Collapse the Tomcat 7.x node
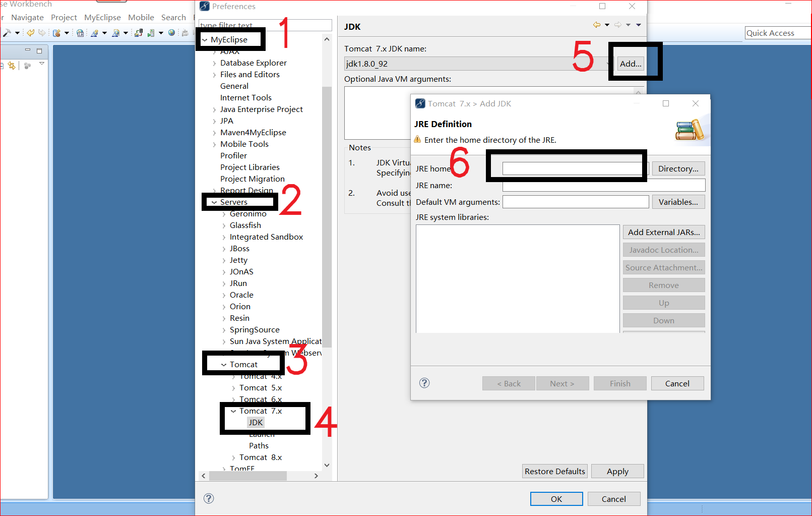 coord(233,412)
